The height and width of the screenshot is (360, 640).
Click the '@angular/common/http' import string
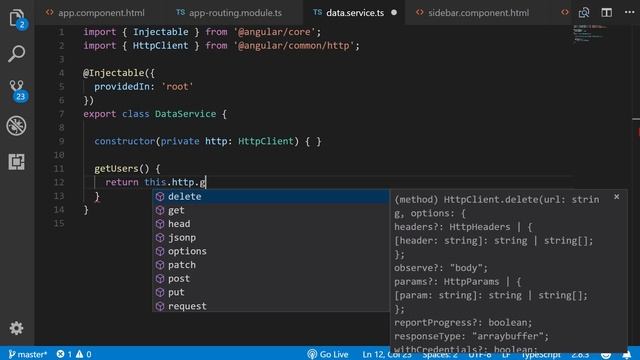pos(294,46)
